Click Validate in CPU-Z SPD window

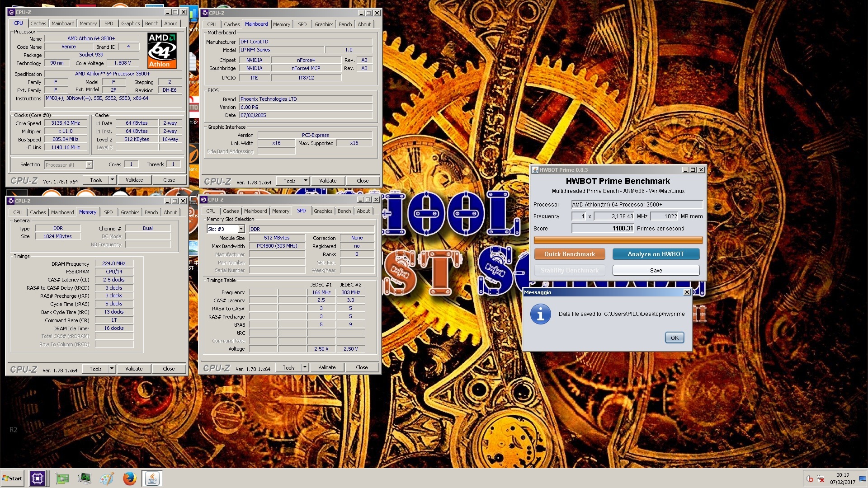coord(327,367)
